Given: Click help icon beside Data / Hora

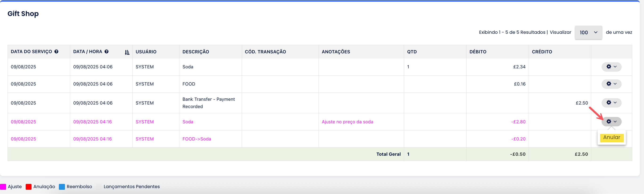Looking at the screenshot, I should point(106,52).
